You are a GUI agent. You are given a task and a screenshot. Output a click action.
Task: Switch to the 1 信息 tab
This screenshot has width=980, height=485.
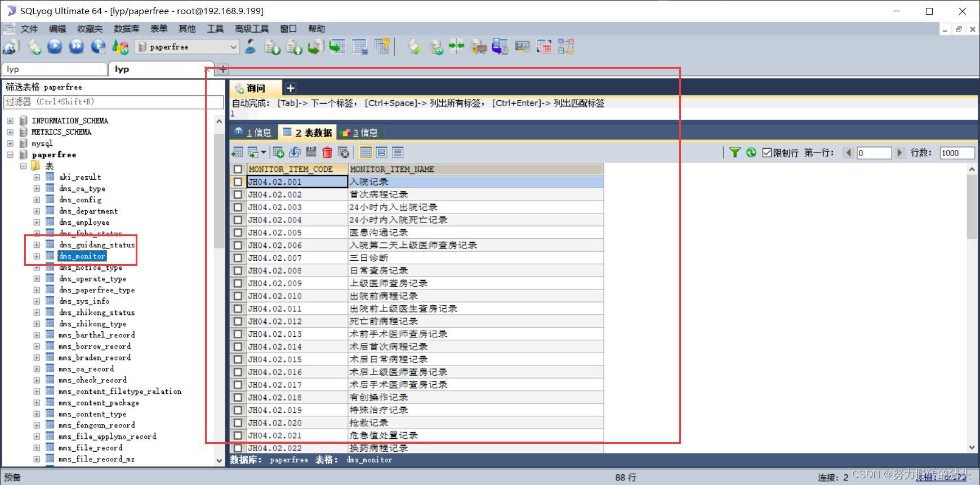pos(253,132)
